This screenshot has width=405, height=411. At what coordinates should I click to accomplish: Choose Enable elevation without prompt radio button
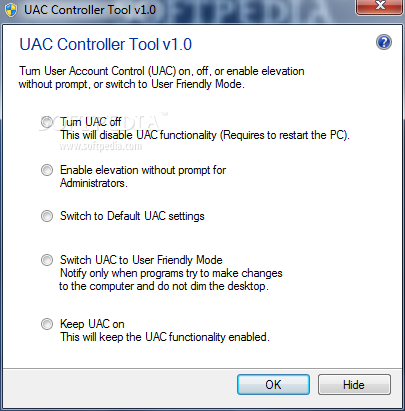click(x=47, y=170)
